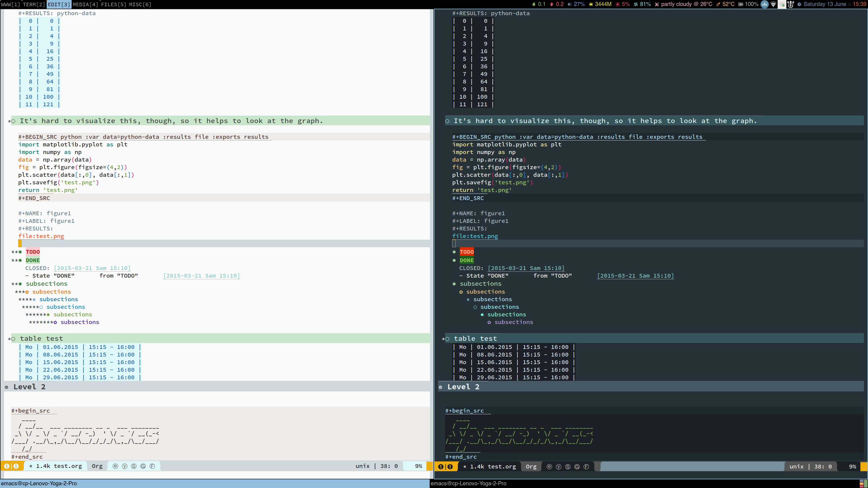Click the circled 'e' minor-mode icon in left modeline

point(115,466)
